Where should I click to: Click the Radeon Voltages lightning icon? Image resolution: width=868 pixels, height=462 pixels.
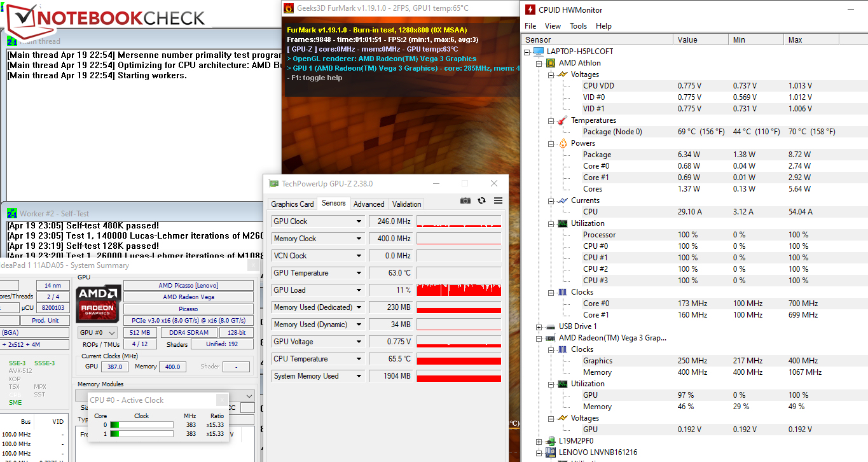pyautogui.click(x=563, y=418)
